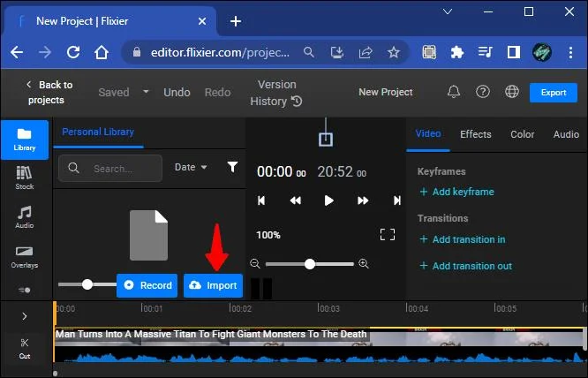
Task: Bookmark this page with the star
Action: 394,52
